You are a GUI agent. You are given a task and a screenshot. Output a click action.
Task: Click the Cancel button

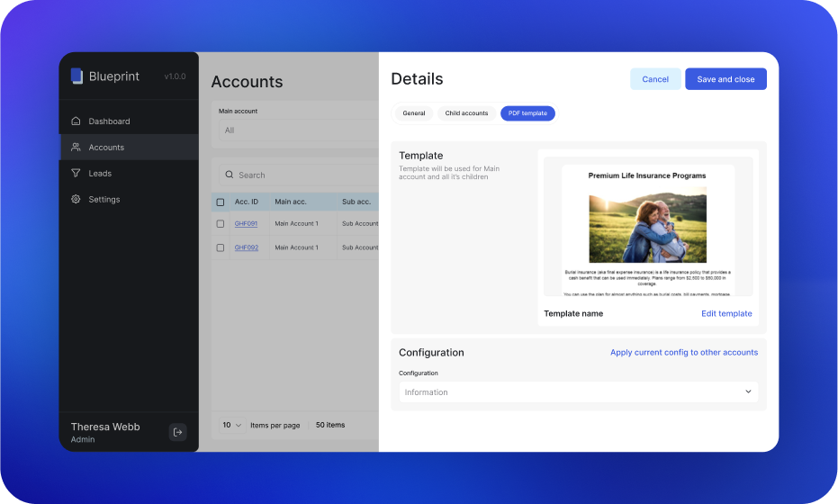(655, 79)
